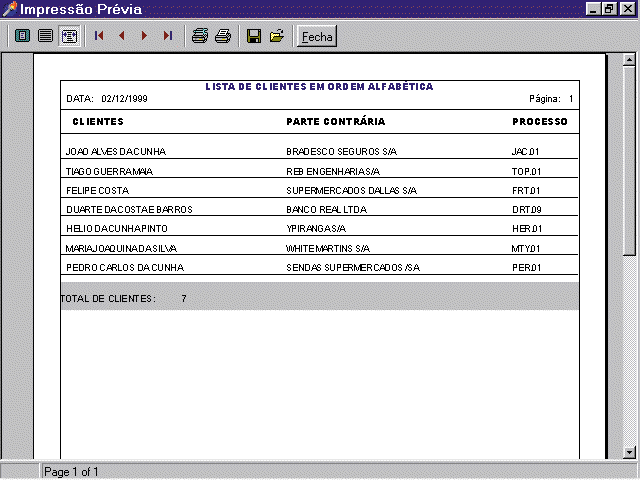Click the vertical scrollbar thumb

tap(630, 160)
